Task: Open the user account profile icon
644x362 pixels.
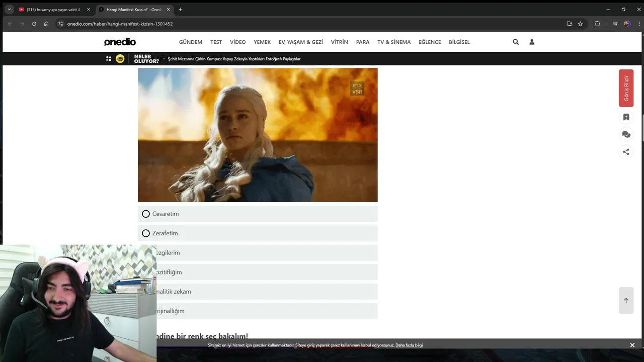Action: point(532,42)
